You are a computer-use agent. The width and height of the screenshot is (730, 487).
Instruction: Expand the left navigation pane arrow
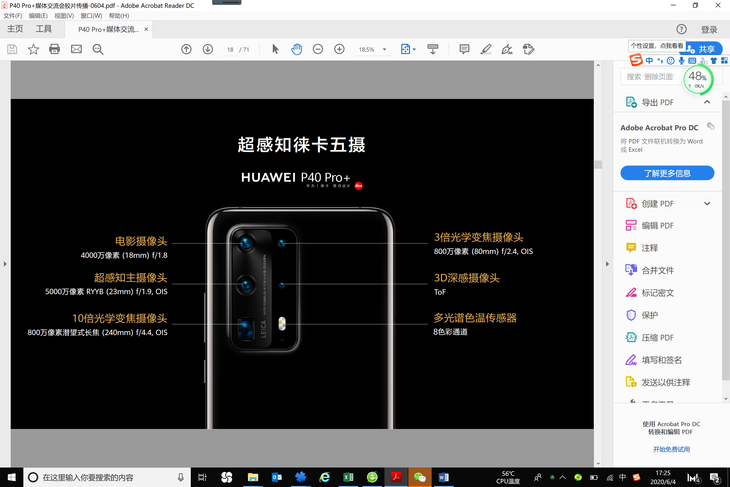pos(5,264)
